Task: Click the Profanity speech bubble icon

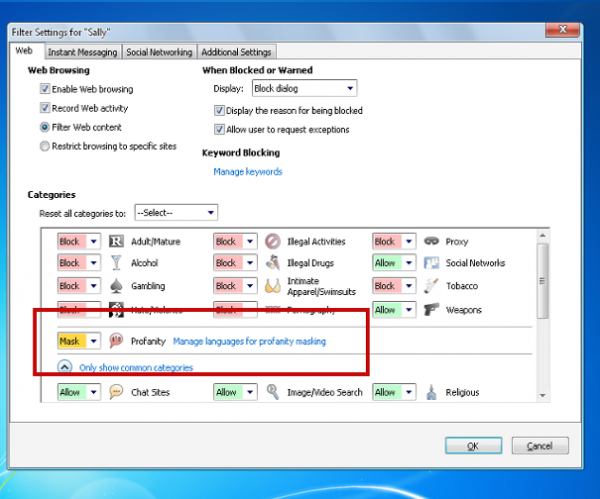Action: pos(116,340)
